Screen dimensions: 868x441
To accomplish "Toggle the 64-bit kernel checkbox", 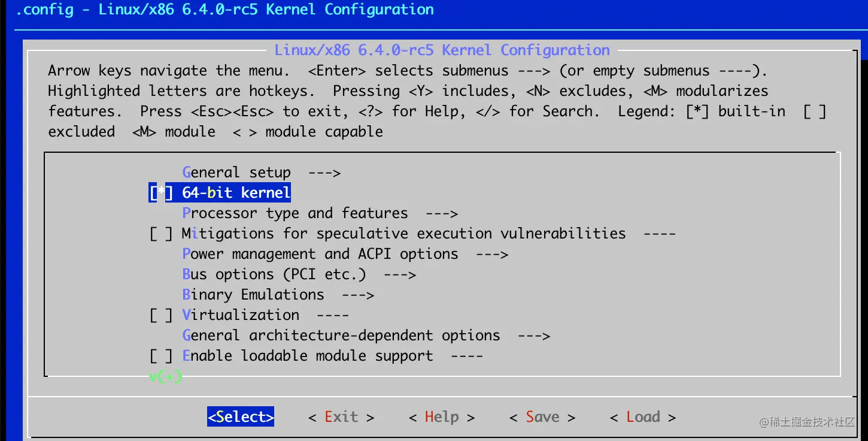I will coord(160,193).
